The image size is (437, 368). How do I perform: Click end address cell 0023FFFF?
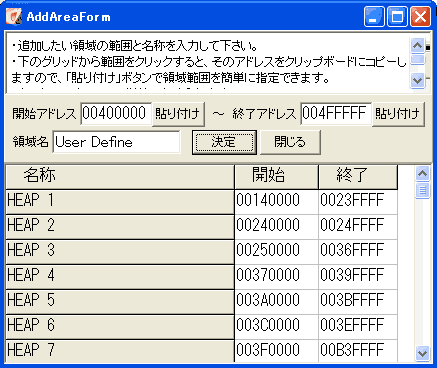click(x=358, y=202)
